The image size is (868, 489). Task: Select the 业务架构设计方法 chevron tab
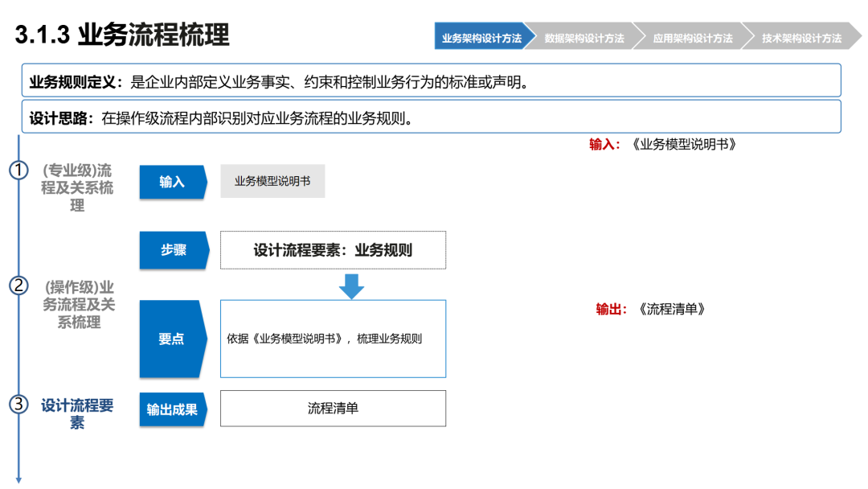[x=481, y=36]
